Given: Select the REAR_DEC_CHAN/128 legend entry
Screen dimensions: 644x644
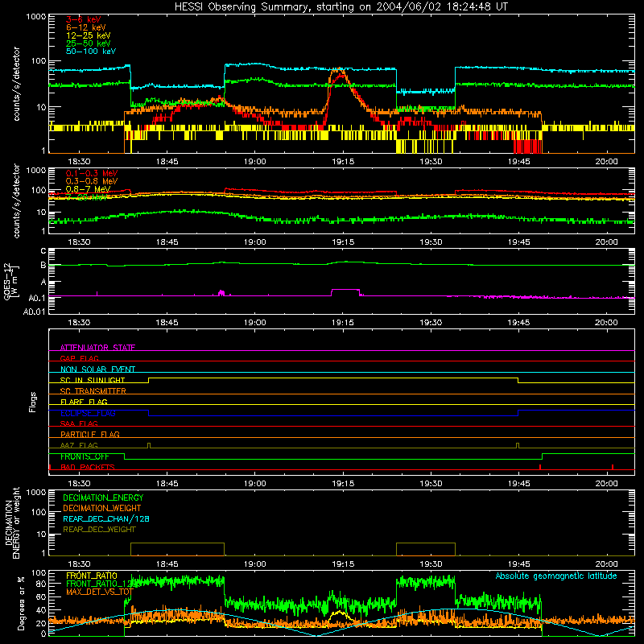Looking at the screenshot, I should 106,518.
